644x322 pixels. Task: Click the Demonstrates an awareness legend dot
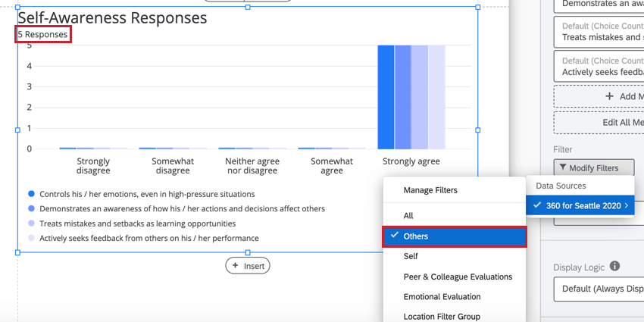31,208
